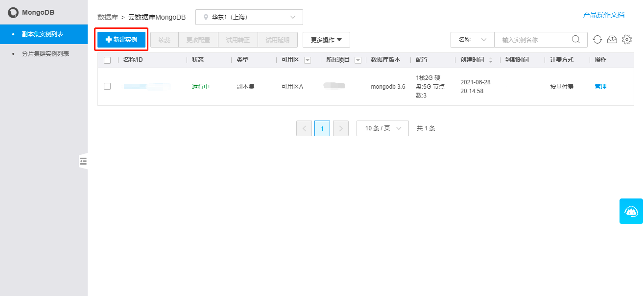
Task: Open the 10 条/页 page size dropdown
Action: [382, 128]
